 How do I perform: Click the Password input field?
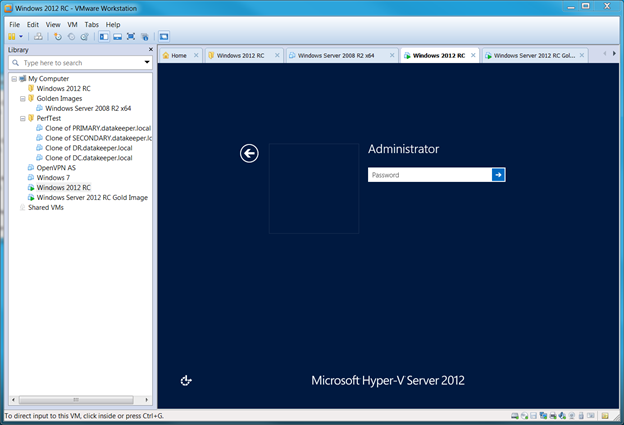tap(429, 175)
